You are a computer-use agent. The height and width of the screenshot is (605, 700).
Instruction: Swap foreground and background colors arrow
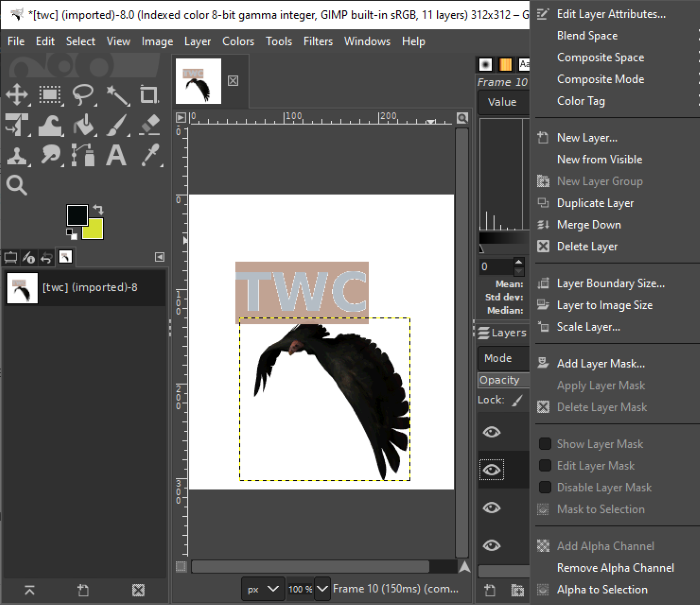click(98, 210)
